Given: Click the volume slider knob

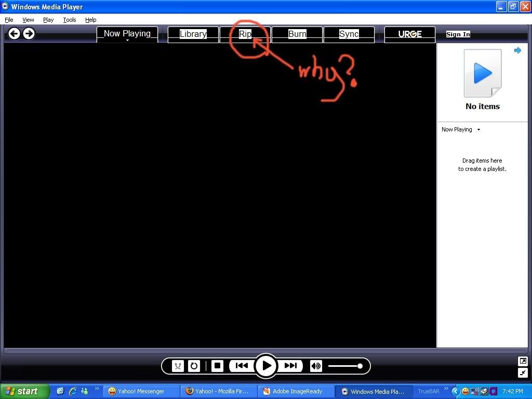Looking at the screenshot, I should click(x=360, y=366).
